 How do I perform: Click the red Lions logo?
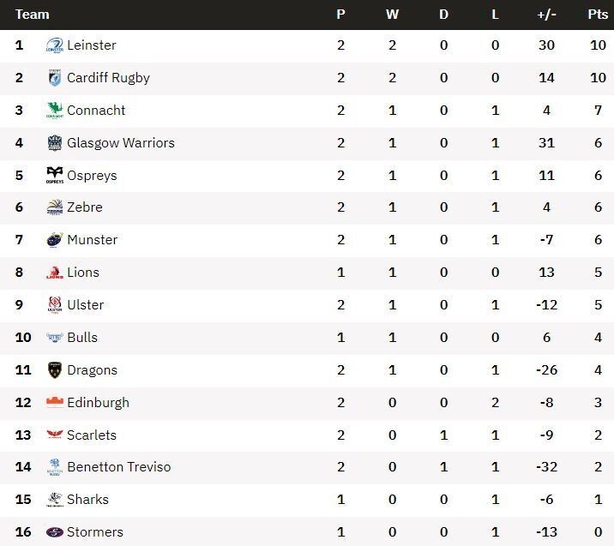pyautogui.click(x=54, y=272)
